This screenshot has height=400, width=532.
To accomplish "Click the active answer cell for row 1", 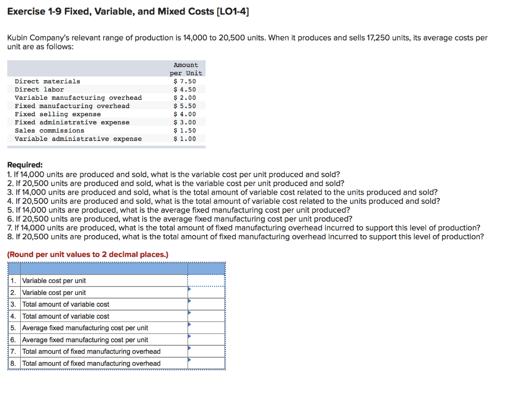I will pos(207,281).
